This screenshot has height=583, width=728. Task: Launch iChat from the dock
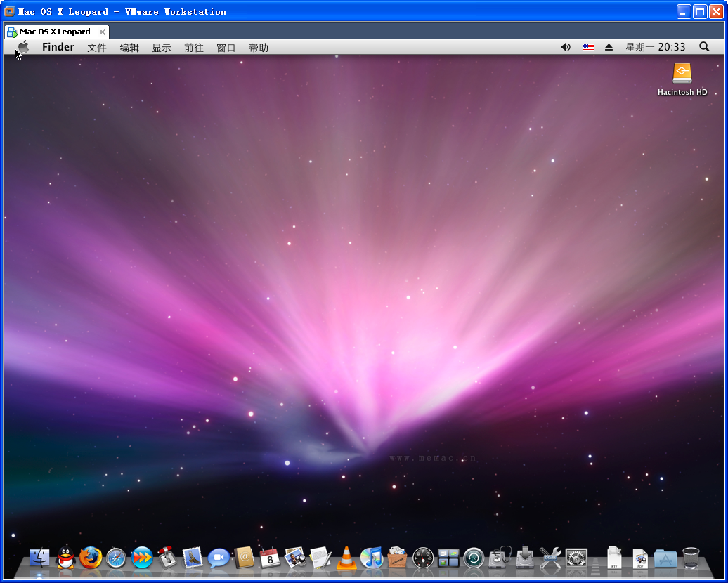point(219,558)
